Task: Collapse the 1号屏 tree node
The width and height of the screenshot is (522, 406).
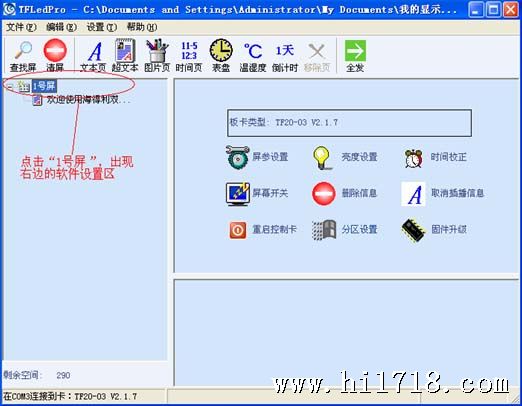Action: click(x=10, y=87)
